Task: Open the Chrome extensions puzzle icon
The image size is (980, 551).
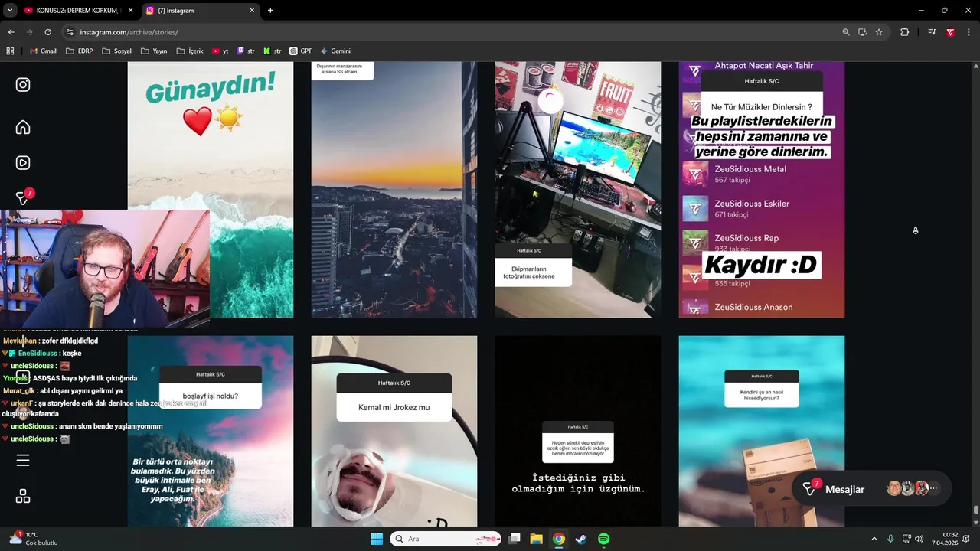Action: coord(904,32)
